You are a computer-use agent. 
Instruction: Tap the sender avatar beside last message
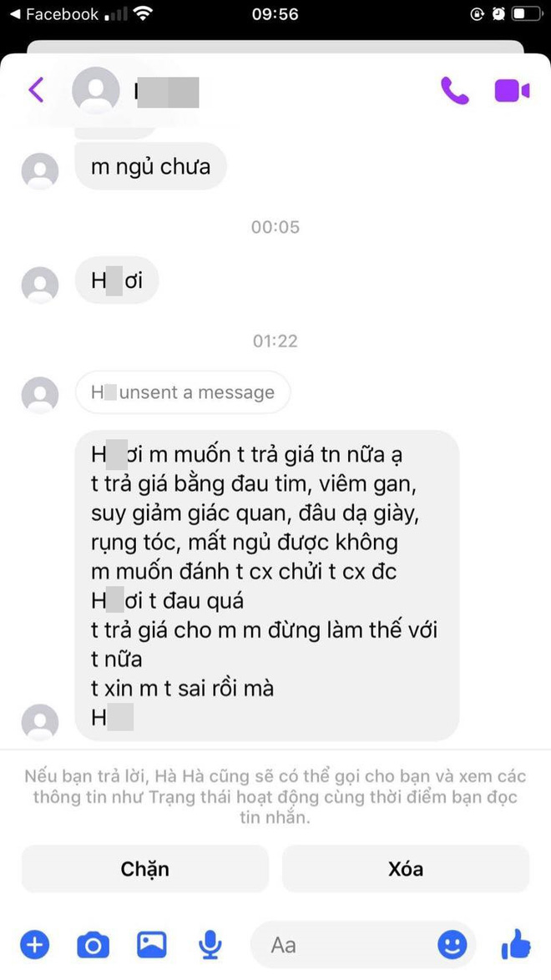(x=40, y=723)
